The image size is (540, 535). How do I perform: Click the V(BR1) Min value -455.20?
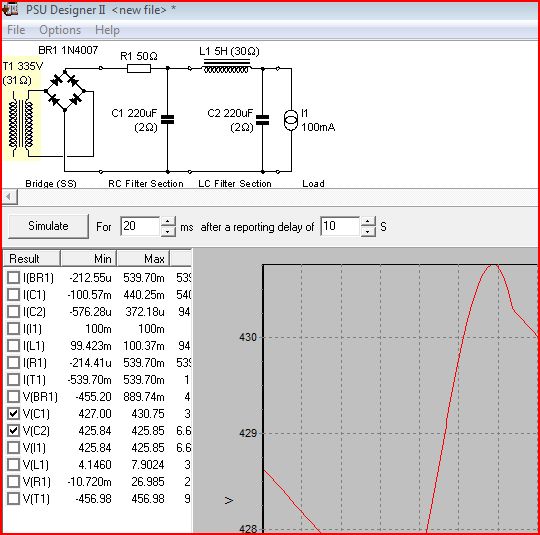point(93,397)
